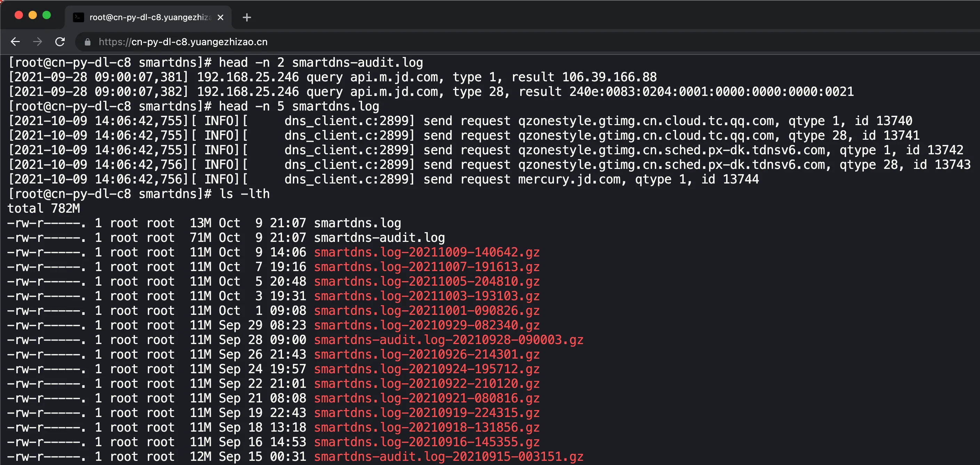The image size is (980, 465).
Task: Click file smartdns.log-20210926-214301.gz
Action: coord(427,354)
